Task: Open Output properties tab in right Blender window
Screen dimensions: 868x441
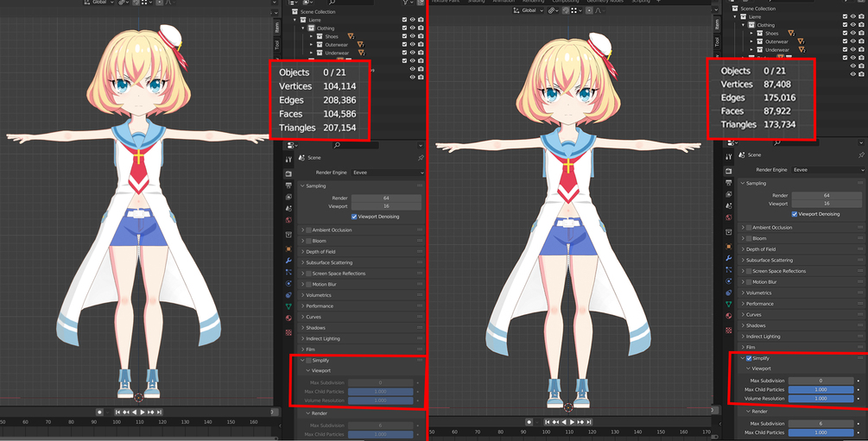Action: [x=728, y=183]
